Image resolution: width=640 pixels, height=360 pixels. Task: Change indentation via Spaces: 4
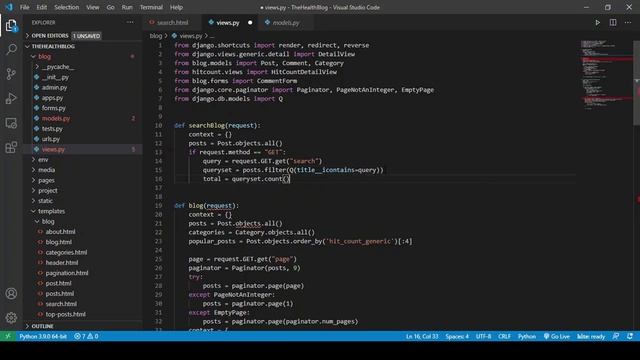pos(457,336)
